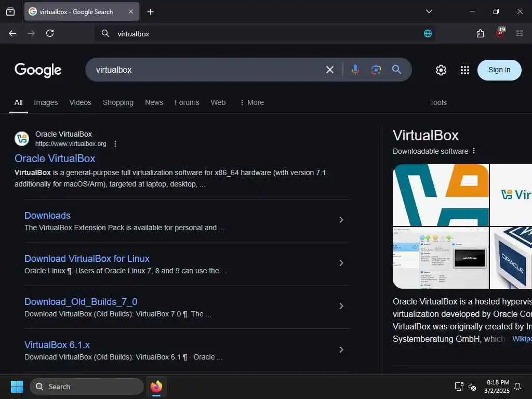
Task: Open the Firefox hamburger menu
Action: (x=520, y=33)
